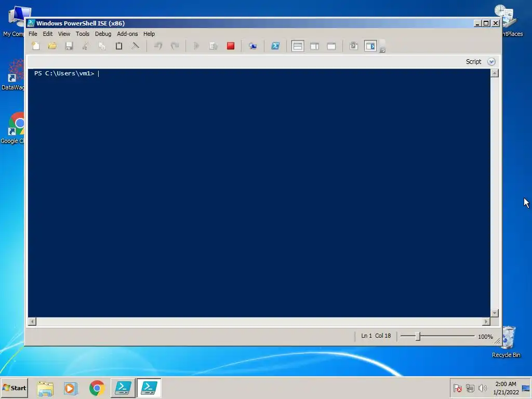Open the Add-ons menu
This screenshot has width=532, height=399.
click(127, 34)
